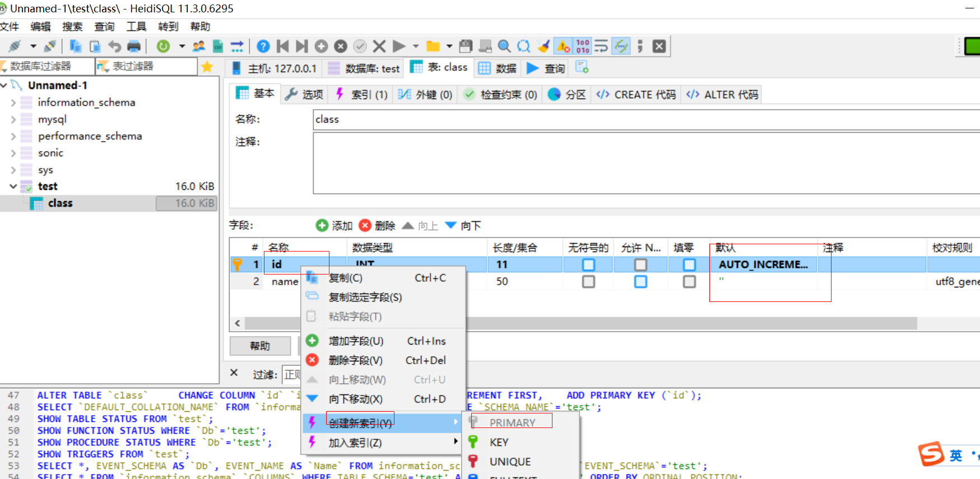Click the 向下 move down button
Viewport: 980px width, 479px height.
[463, 225]
